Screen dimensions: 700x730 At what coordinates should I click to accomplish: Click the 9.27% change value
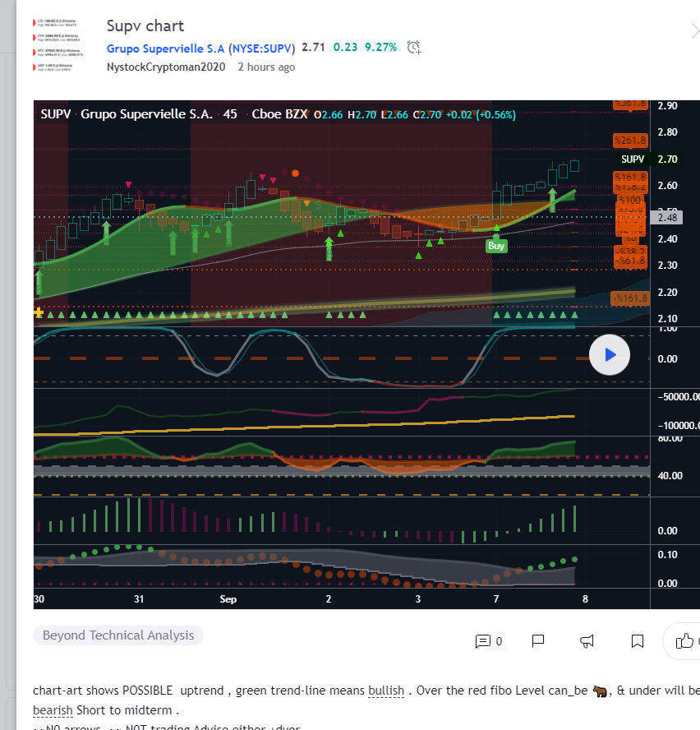[x=380, y=48]
